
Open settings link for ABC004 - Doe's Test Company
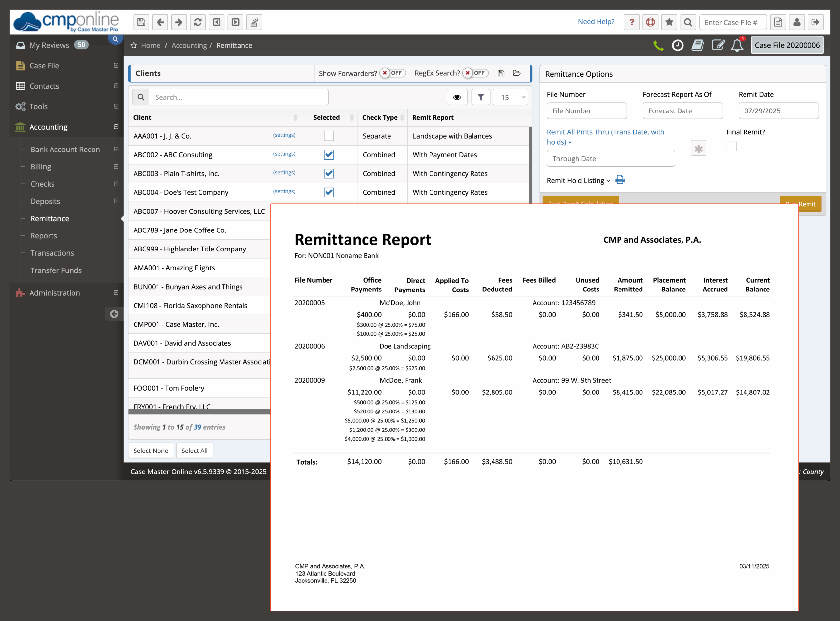(284, 191)
